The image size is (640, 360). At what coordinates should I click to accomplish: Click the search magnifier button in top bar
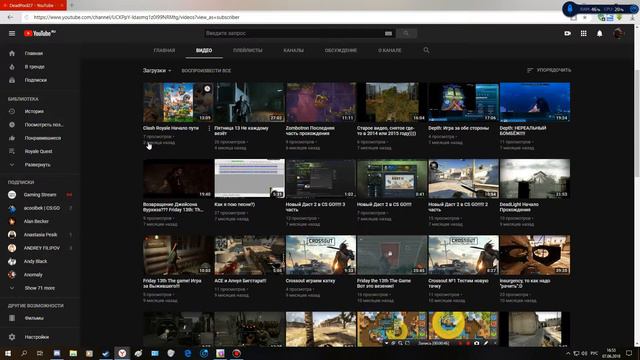tap(406, 33)
